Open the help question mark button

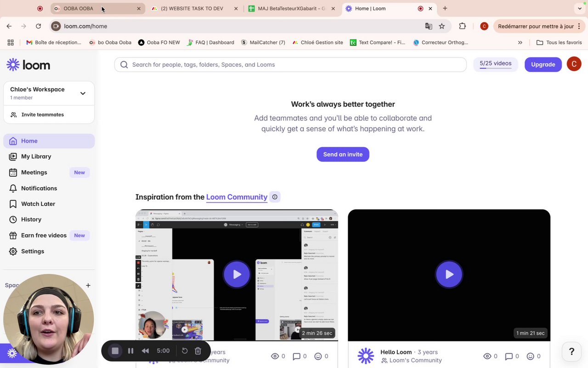click(x=571, y=352)
